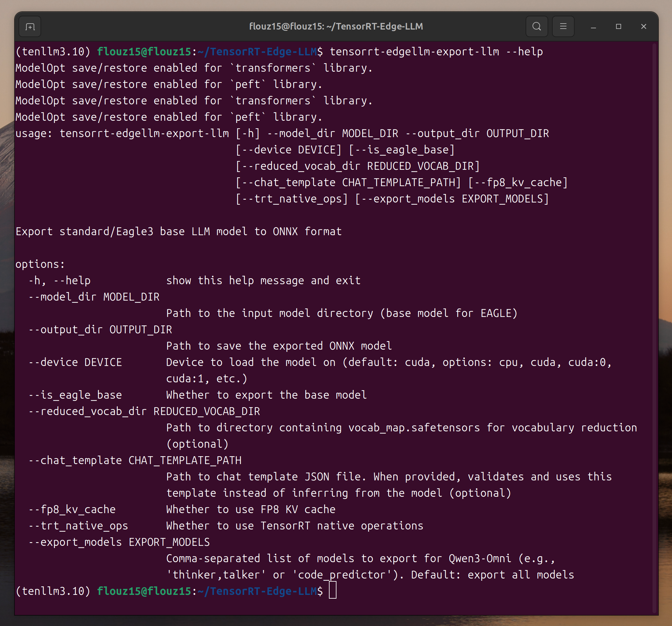Image resolution: width=672 pixels, height=626 pixels.
Task: Click "[--trt_native_ops]" in the usage block
Action: tap(292, 199)
